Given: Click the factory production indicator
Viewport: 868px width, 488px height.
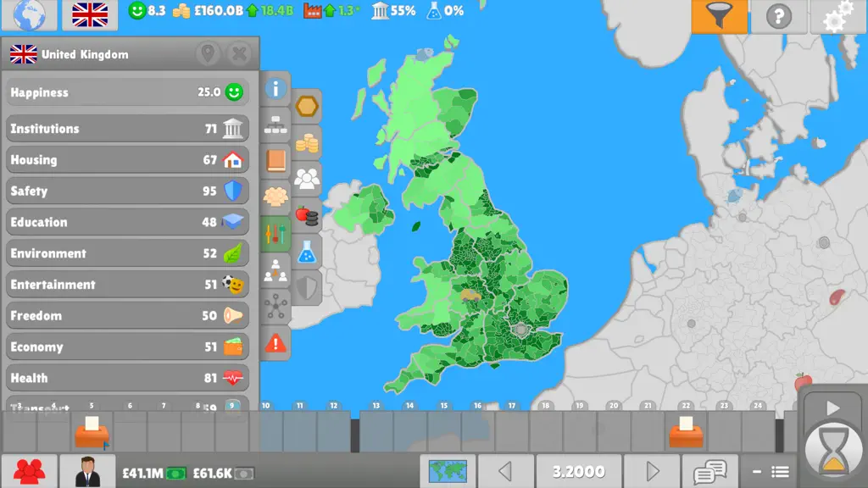Looking at the screenshot, I should point(331,10).
